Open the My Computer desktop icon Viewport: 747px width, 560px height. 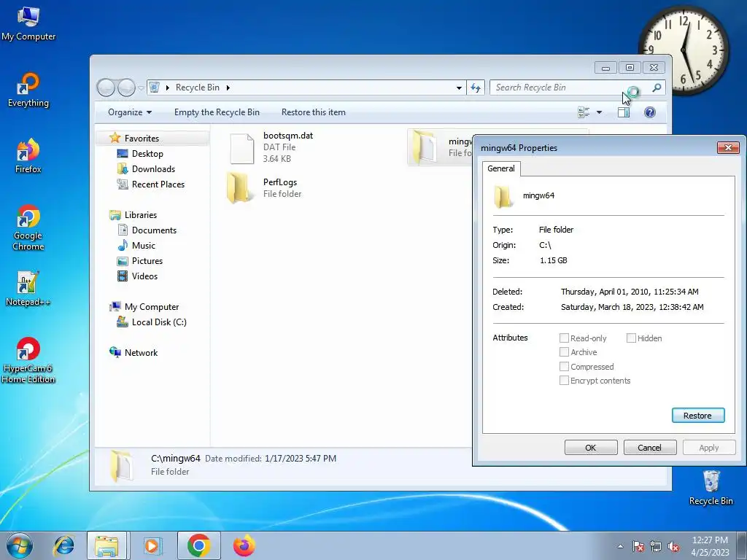28,24
